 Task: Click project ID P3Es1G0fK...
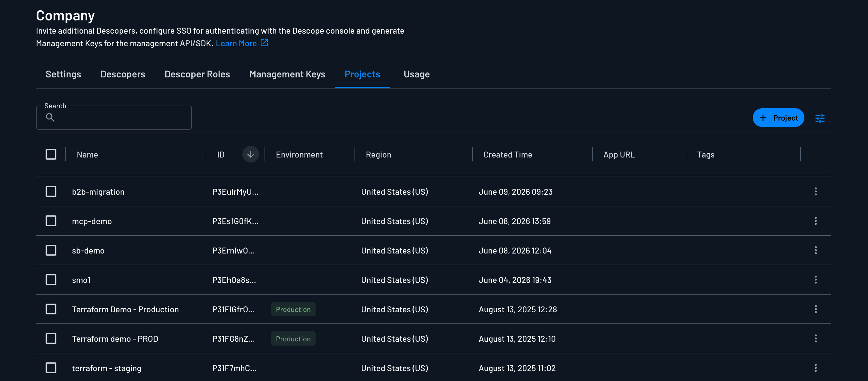point(235,221)
